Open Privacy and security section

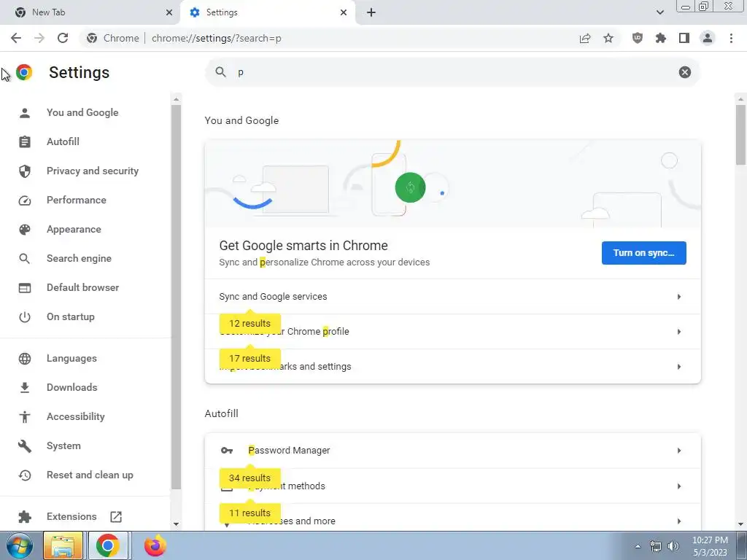[x=92, y=171]
